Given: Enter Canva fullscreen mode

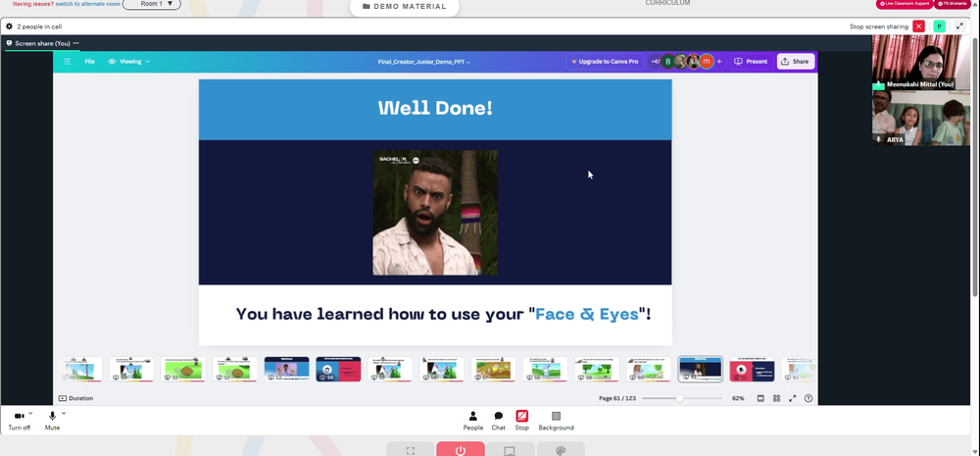Looking at the screenshot, I should click(x=793, y=398).
